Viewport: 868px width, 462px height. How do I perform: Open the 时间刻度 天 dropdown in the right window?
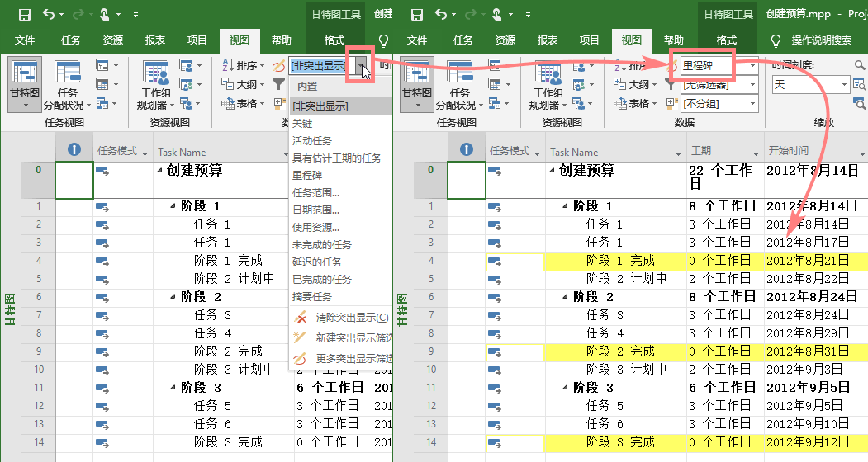844,85
